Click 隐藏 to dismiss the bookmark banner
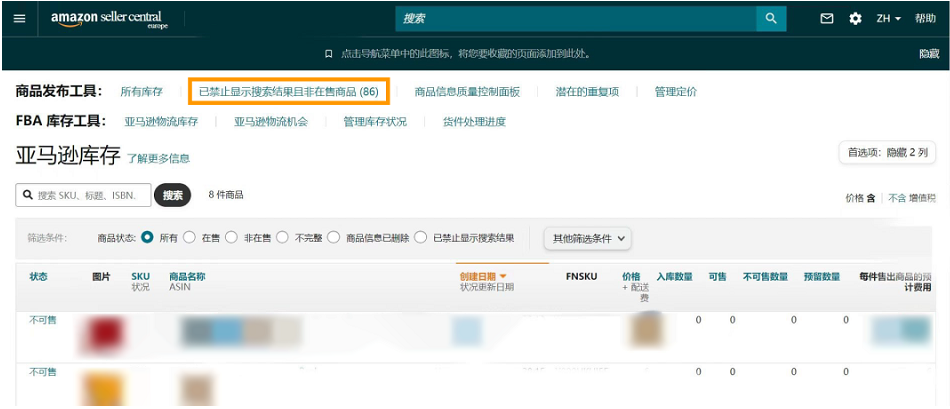This screenshot has width=950, height=409. pos(929,54)
